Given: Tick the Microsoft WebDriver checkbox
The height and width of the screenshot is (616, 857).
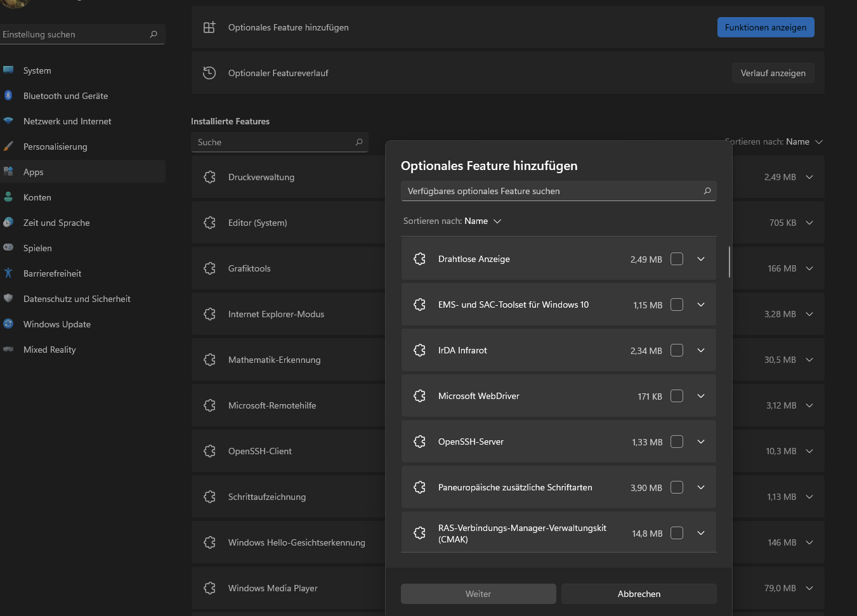Looking at the screenshot, I should pos(677,396).
